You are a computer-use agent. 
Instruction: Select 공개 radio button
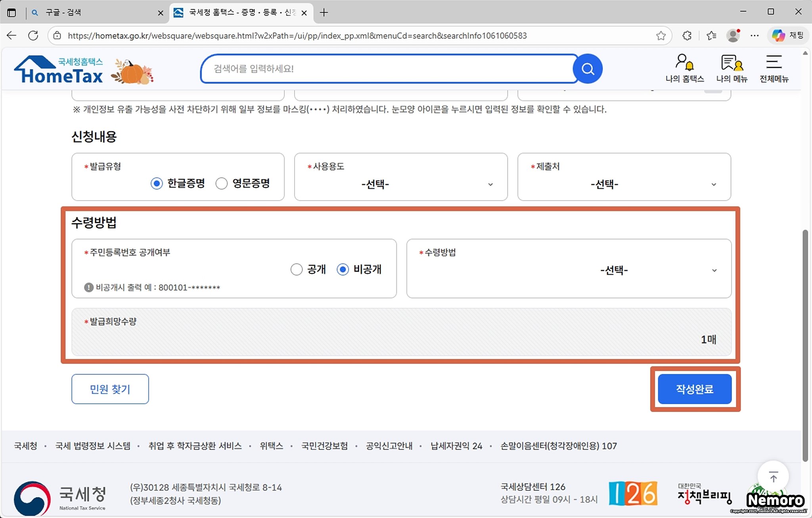coord(296,269)
